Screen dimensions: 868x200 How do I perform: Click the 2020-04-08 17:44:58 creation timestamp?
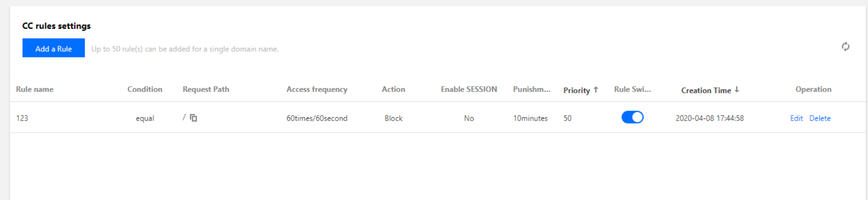(x=709, y=118)
